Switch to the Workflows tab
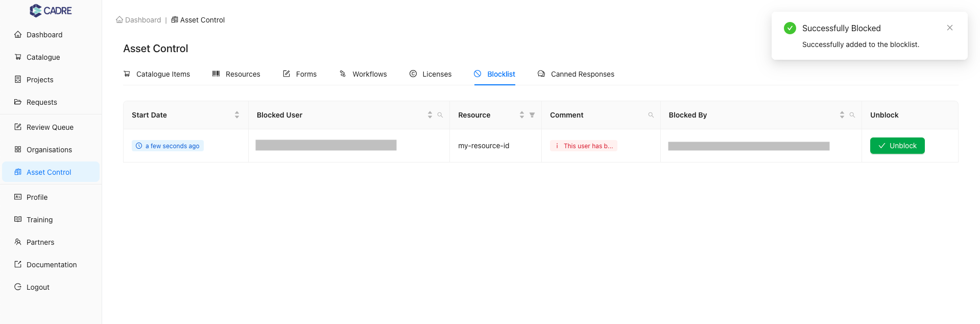Viewport: 980px width, 324px height. click(363, 74)
